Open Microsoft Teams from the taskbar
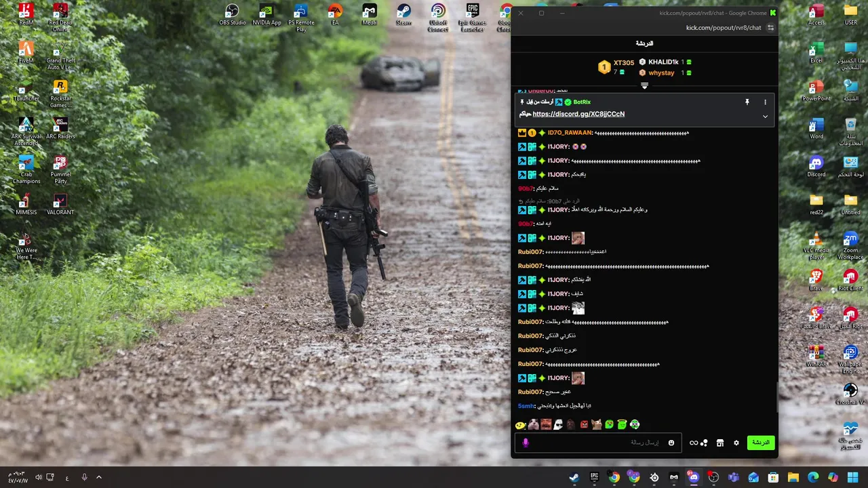The height and width of the screenshot is (488, 868). (733, 477)
